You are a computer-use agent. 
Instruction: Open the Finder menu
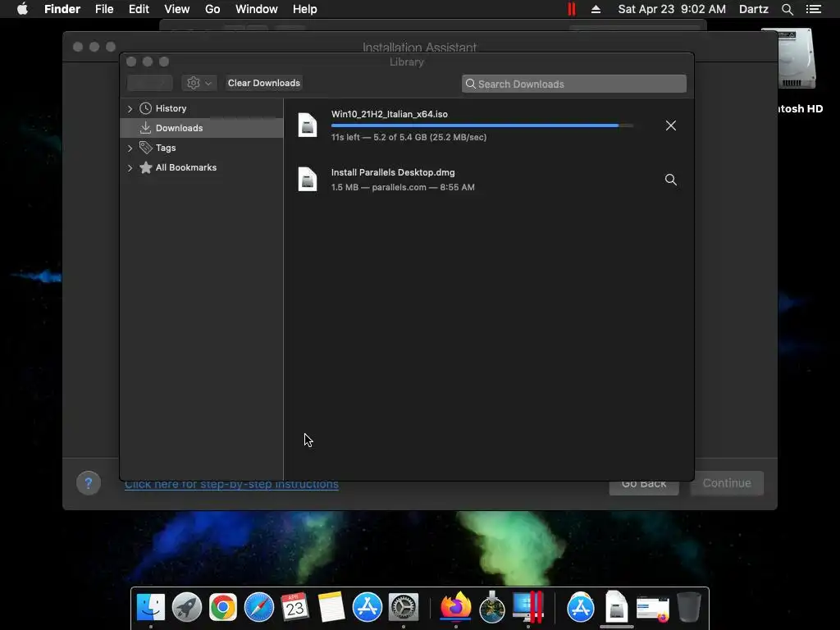[x=62, y=9]
